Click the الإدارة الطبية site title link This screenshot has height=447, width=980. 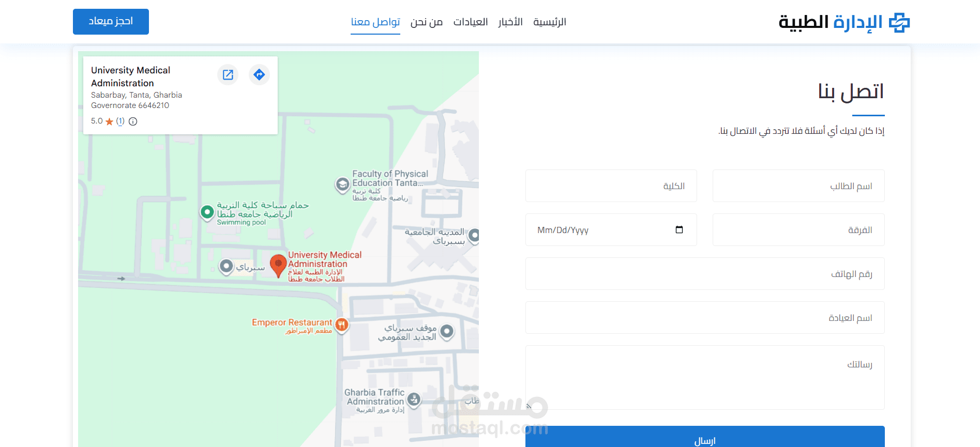pyautogui.click(x=831, y=23)
